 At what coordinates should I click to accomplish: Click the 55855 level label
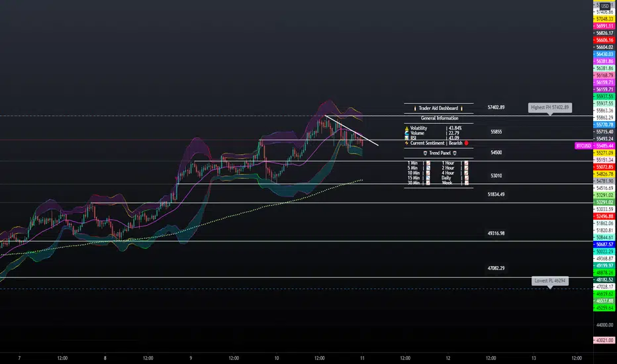tap(497, 132)
